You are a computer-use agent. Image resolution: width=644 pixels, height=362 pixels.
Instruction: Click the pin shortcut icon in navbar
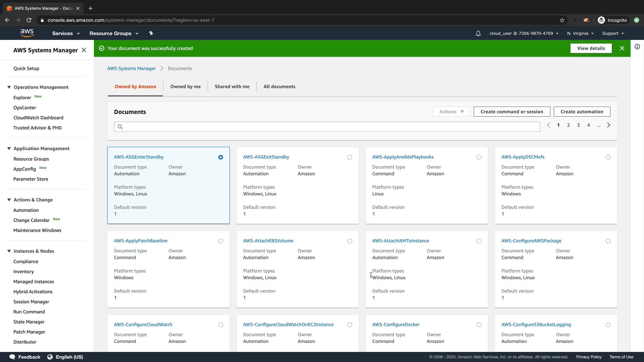click(x=151, y=33)
